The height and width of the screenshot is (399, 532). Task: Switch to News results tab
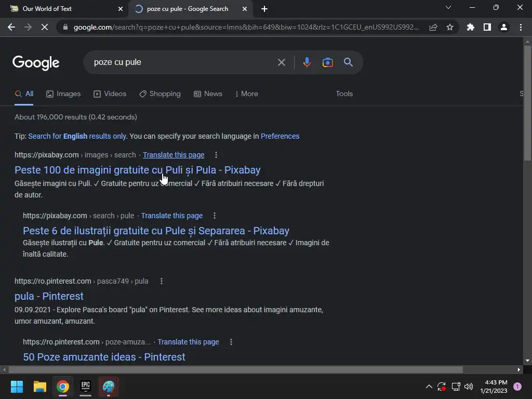pos(208,94)
